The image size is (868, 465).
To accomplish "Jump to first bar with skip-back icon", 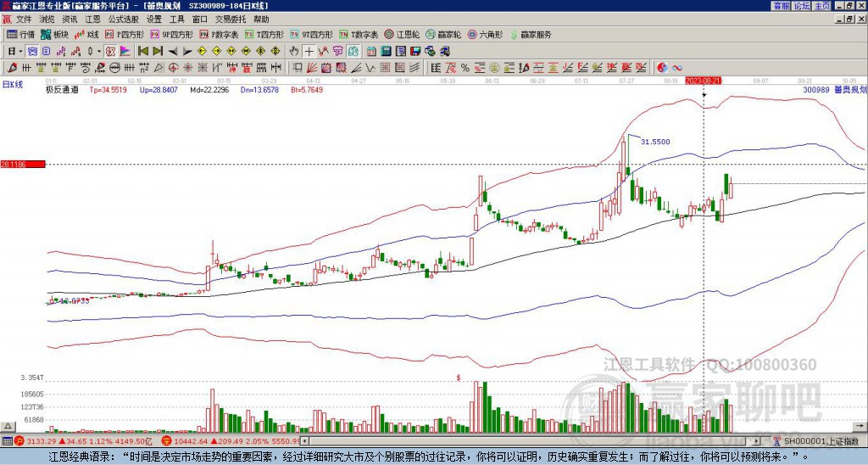I will (x=142, y=52).
